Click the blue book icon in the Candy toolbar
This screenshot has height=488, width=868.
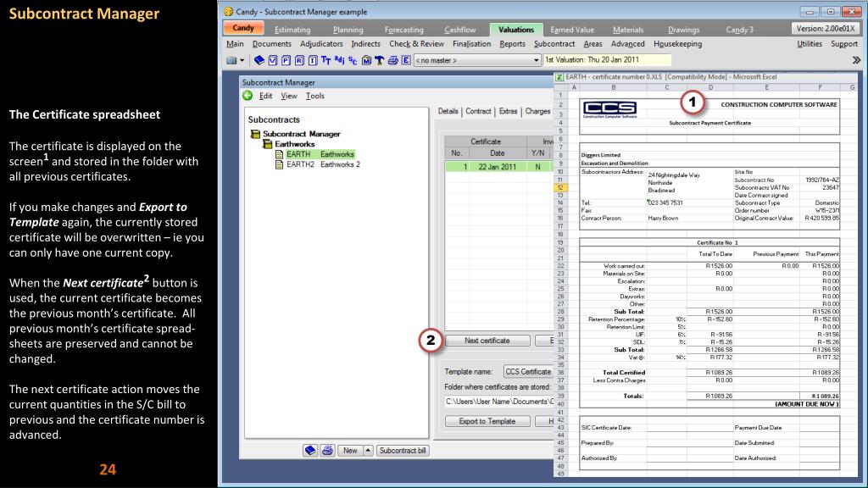point(259,60)
